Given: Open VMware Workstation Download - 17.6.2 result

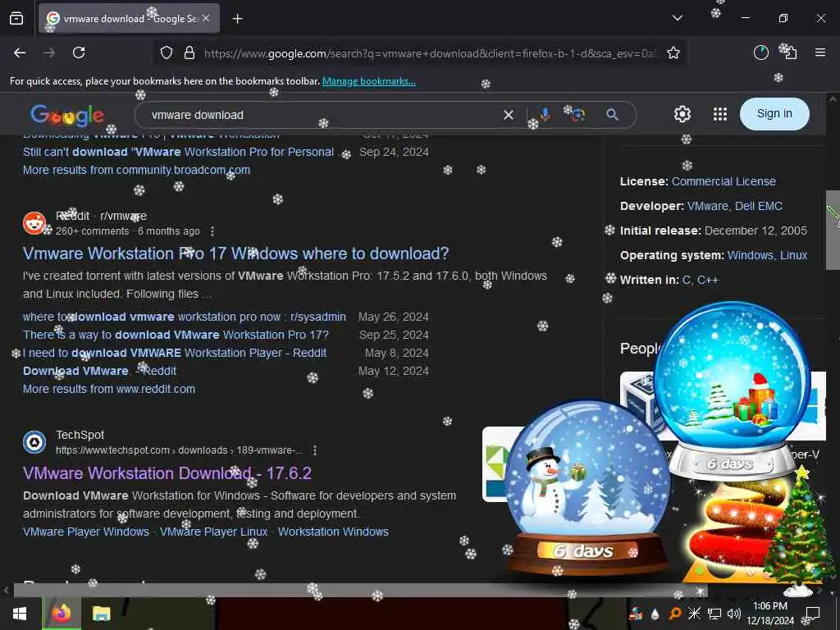Looking at the screenshot, I should 167,473.
